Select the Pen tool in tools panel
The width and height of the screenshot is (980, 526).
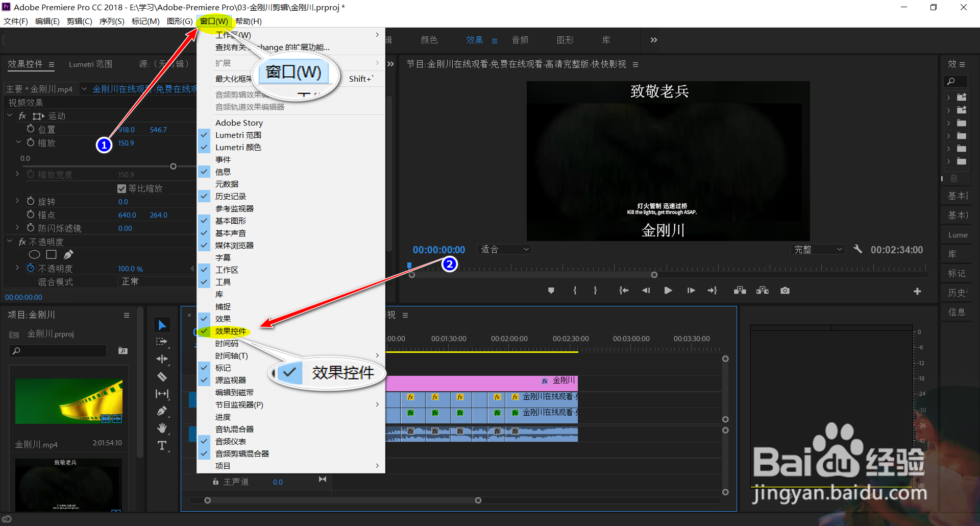tap(162, 411)
